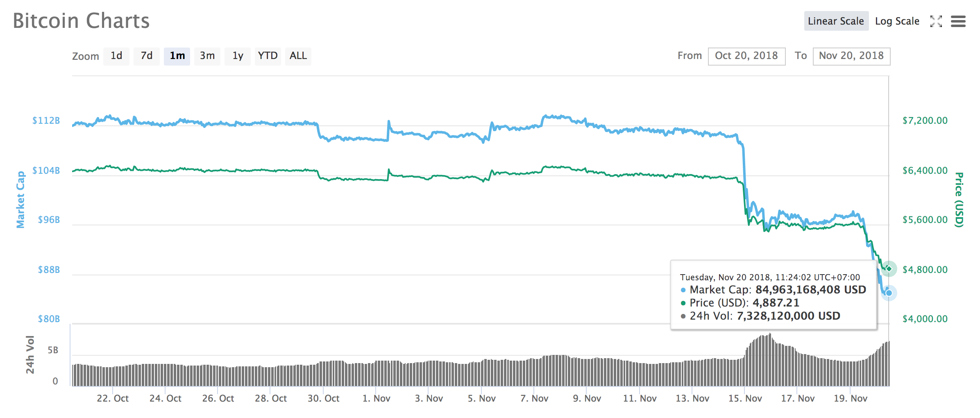Viewport: 980px width, 418px height.
Task: Switch to Log Scale
Action: pyautogui.click(x=897, y=21)
